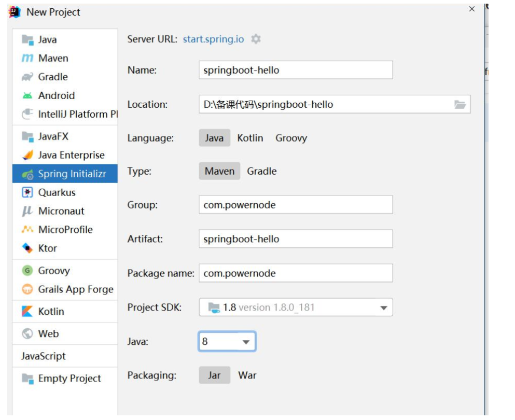Click the Empty Project folder icon
This screenshot has height=420, width=515.
(x=27, y=379)
